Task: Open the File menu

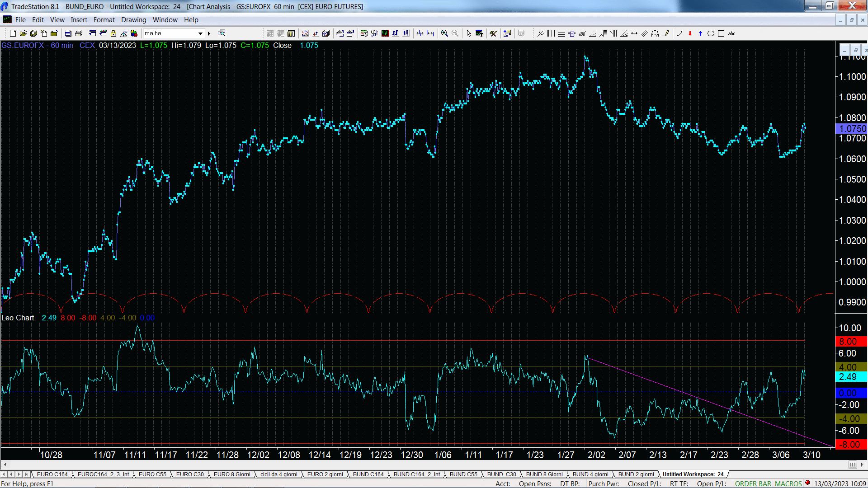Action: [x=20, y=20]
